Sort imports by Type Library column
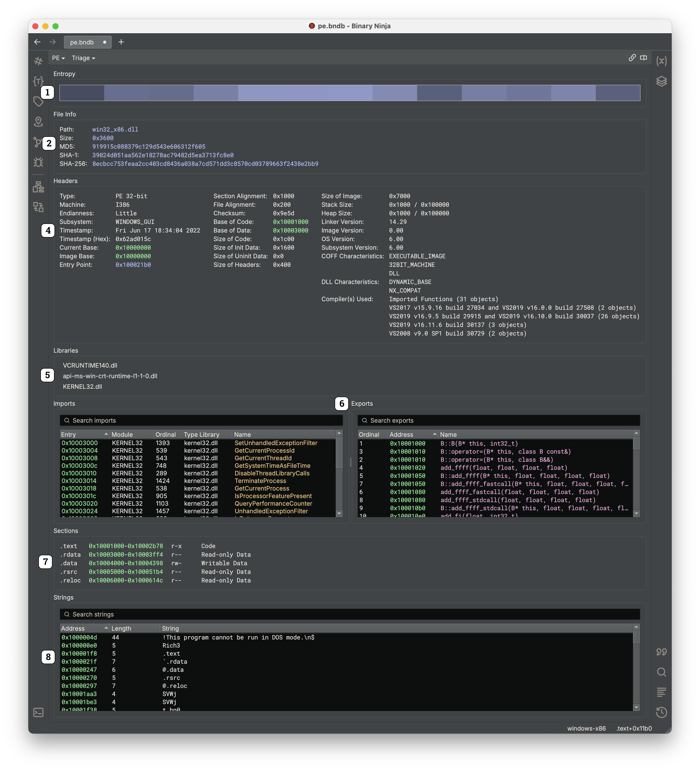The height and width of the screenshot is (771, 700). coord(207,434)
